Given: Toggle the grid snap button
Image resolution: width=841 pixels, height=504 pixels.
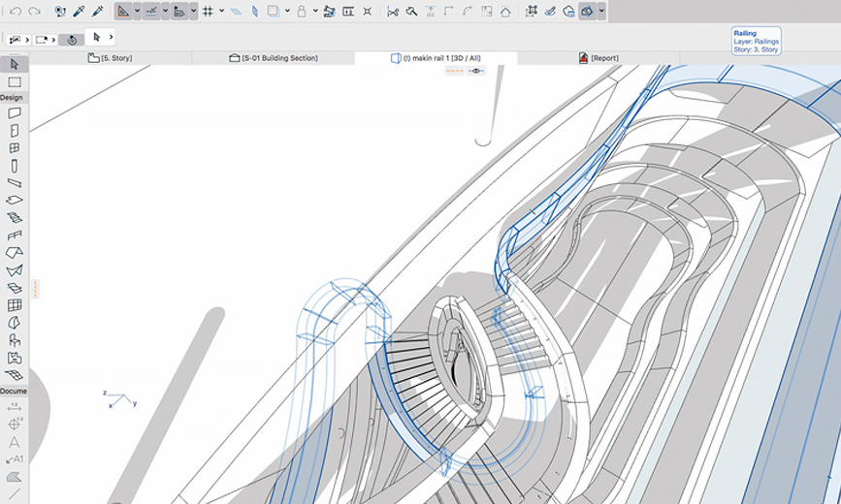Looking at the screenshot, I should pos(208,12).
